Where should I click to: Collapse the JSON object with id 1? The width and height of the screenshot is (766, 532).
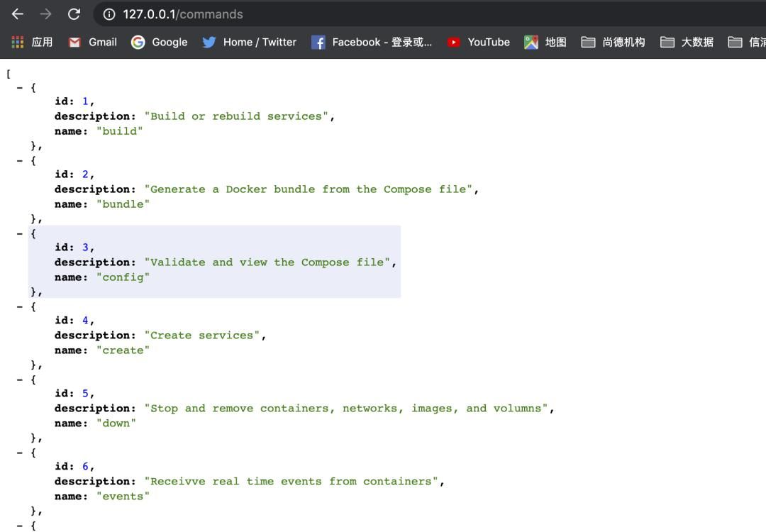[19, 87]
